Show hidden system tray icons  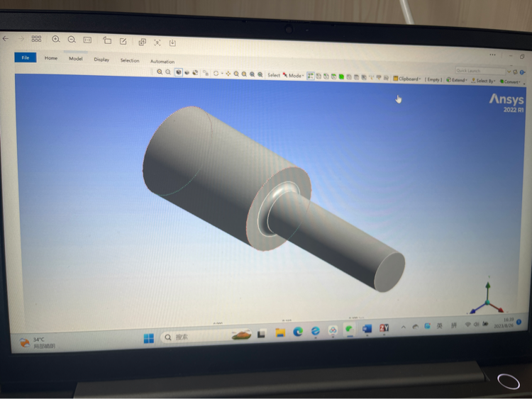coord(403,327)
